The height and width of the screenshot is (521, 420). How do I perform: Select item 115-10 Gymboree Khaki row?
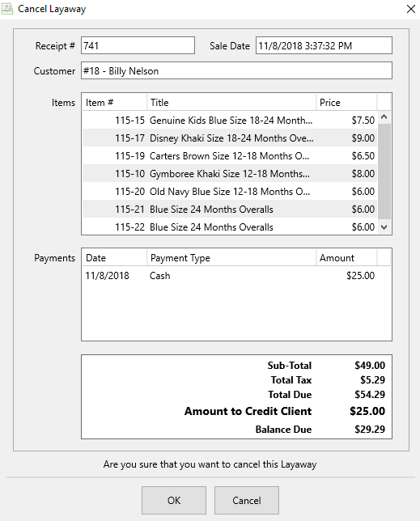[x=230, y=173]
